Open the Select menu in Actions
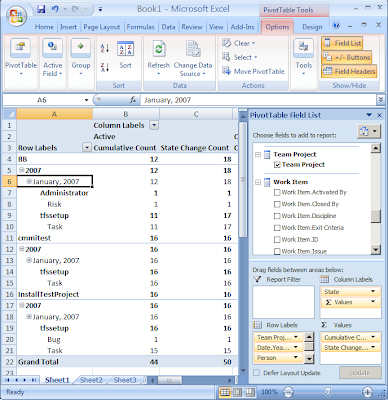The image size is (388, 400). [240, 57]
